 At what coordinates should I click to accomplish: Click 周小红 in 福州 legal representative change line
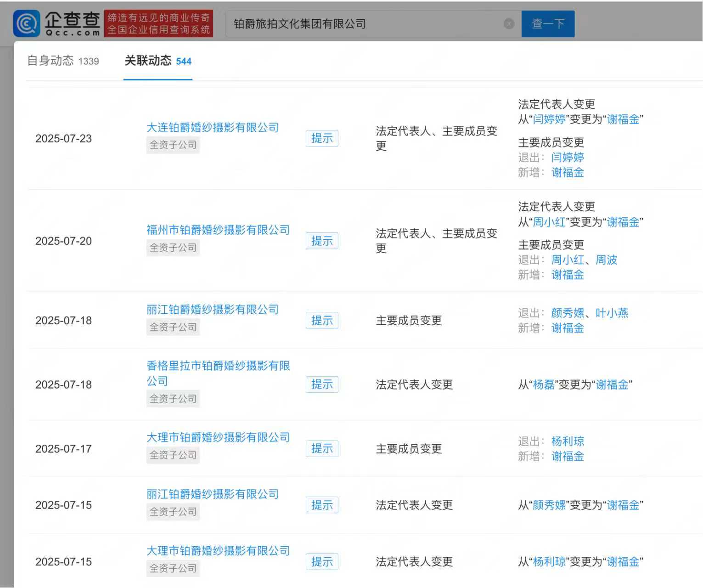(x=549, y=222)
